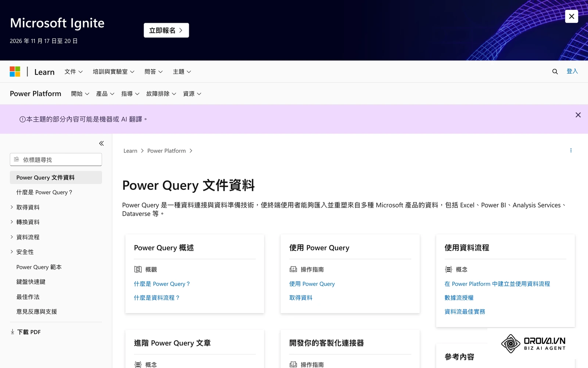The height and width of the screenshot is (368, 588).
Task: Open Power Platform product title link
Action: [x=36, y=94]
